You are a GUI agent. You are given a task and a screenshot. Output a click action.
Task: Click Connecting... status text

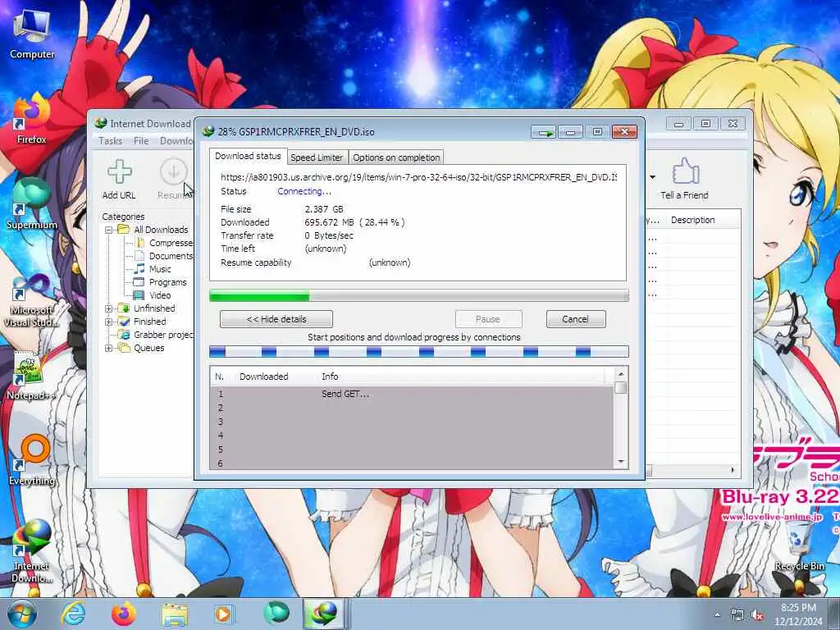coord(304,191)
